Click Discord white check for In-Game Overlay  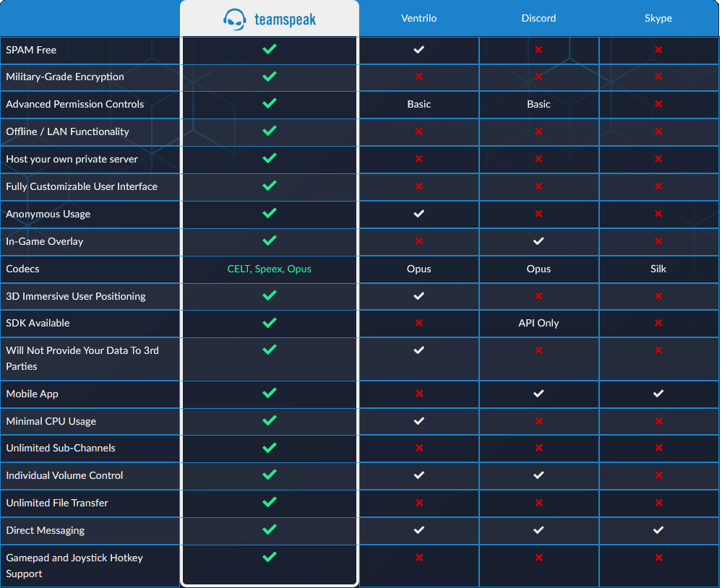point(538,241)
